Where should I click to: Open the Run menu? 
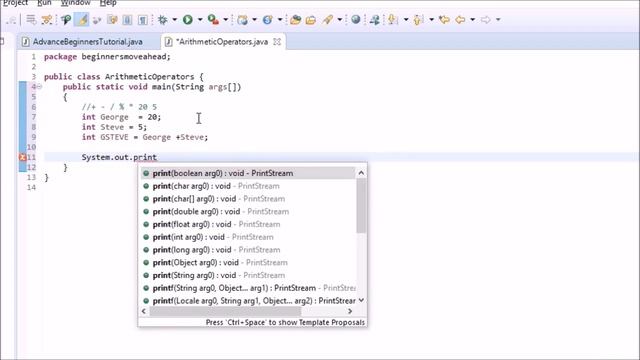(44, 3)
